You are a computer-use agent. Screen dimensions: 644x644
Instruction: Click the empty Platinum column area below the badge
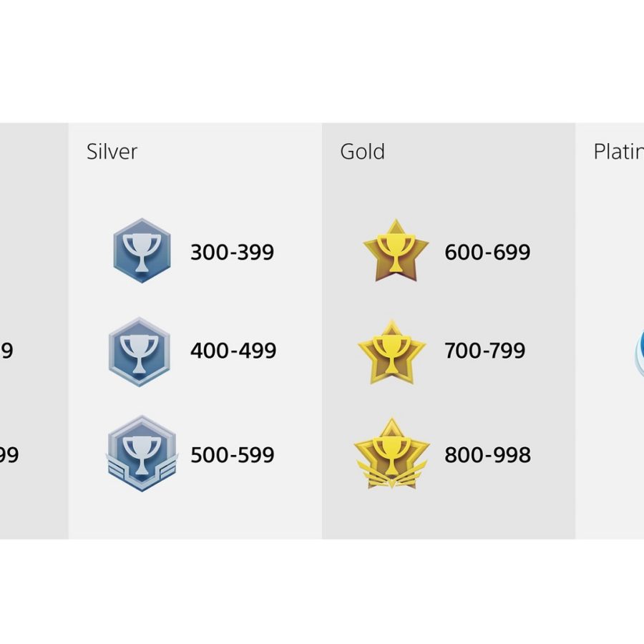point(610,460)
